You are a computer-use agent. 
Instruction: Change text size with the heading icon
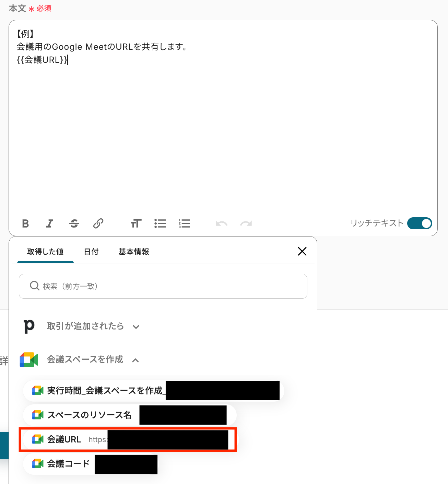[x=136, y=223]
